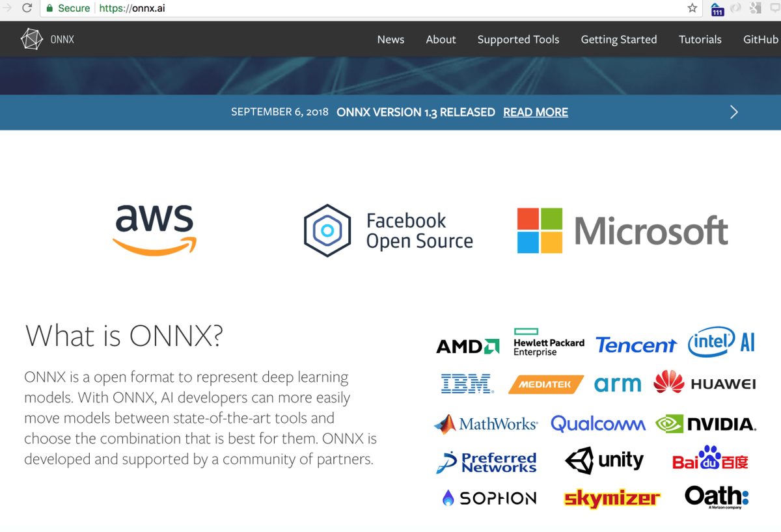Click the Unity logo

pos(605,460)
